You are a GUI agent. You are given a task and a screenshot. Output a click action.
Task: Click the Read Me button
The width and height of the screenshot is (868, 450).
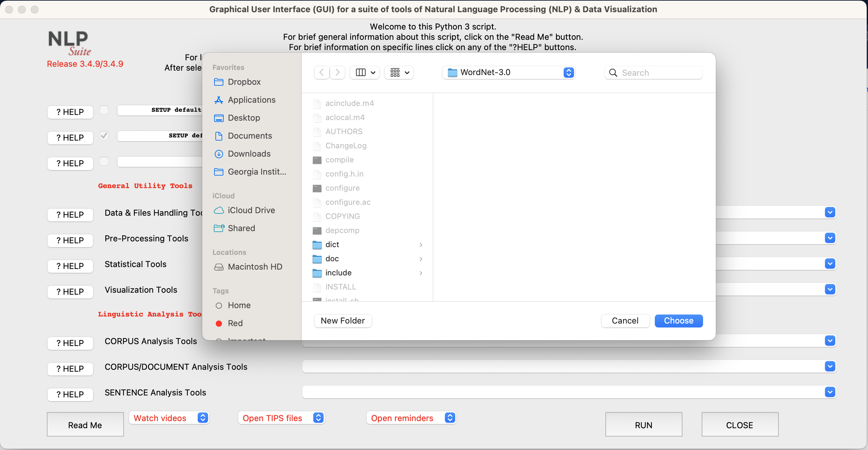coord(85,424)
